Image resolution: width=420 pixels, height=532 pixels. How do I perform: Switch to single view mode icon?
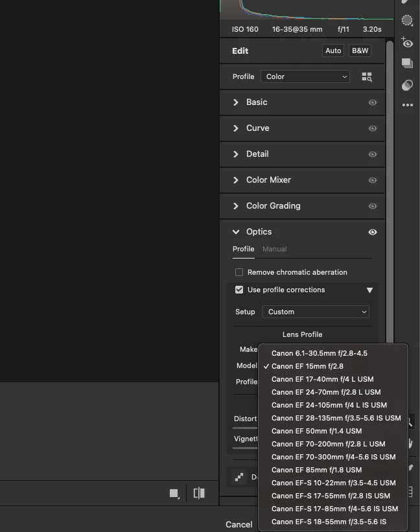[x=174, y=493]
